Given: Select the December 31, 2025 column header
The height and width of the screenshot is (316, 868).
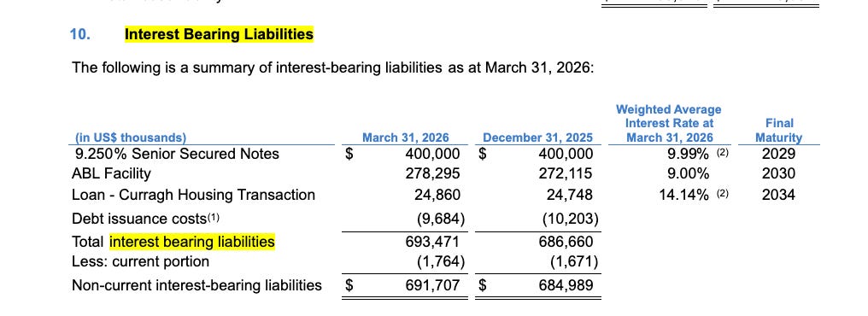Looking at the screenshot, I should pyautogui.click(x=537, y=138).
